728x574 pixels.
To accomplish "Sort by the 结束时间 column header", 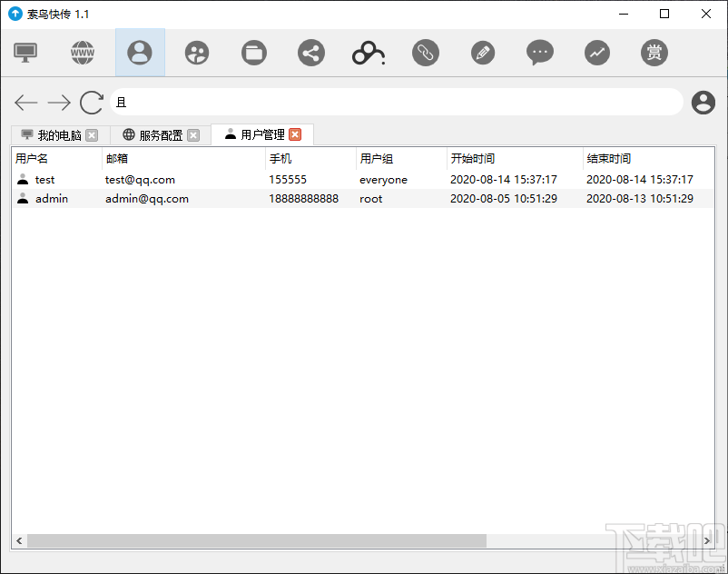I will 649,159.
